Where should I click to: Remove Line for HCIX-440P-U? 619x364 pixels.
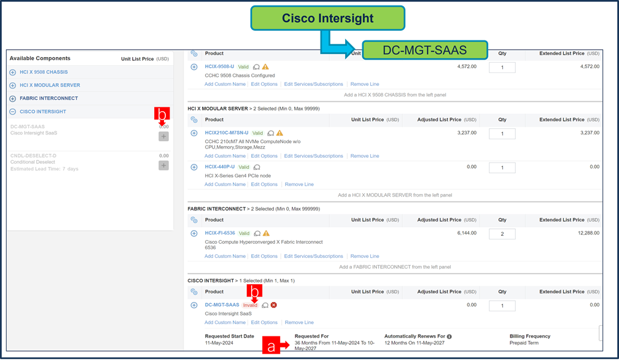(x=299, y=184)
